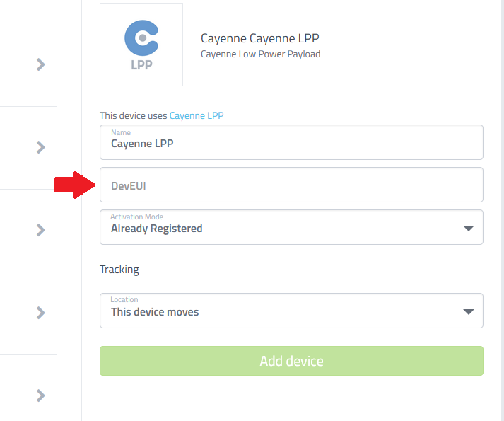The height and width of the screenshot is (421, 504).
Task: Click the This device uses text
Action: tap(134, 115)
